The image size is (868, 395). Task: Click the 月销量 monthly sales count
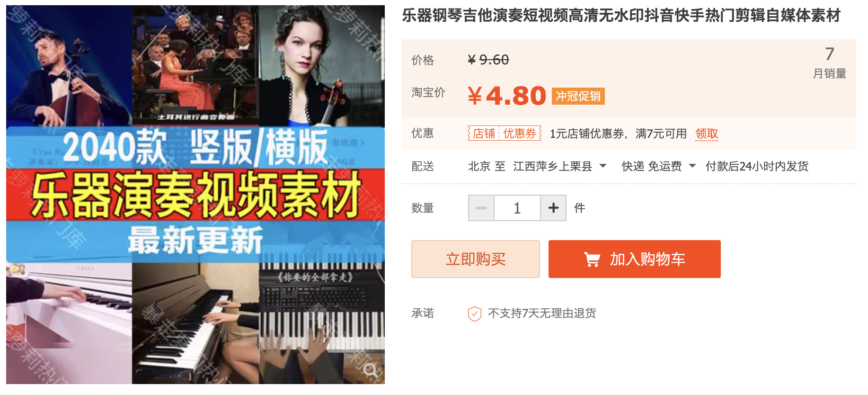click(x=830, y=63)
